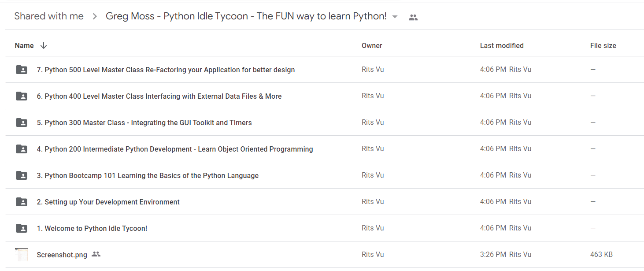Viewport: 644px width, 271px height.
Task: Select the Screenshot.png file name
Action: (x=62, y=255)
